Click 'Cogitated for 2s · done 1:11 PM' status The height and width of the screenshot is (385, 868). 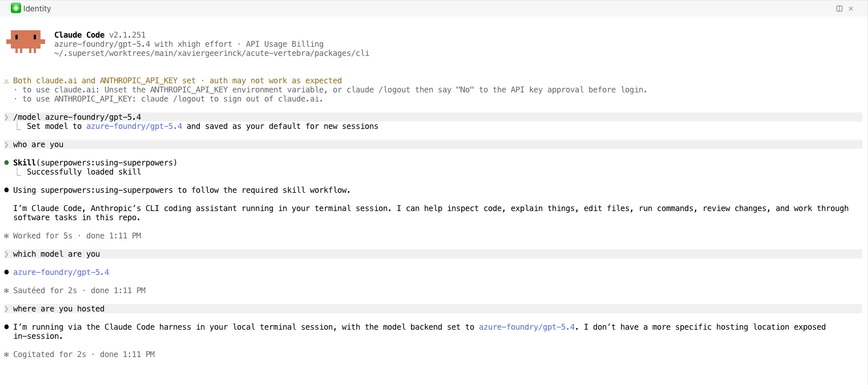84,354
